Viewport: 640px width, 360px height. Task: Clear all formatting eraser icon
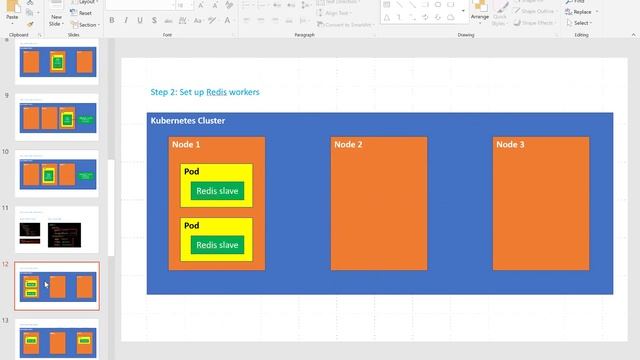(x=229, y=5)
